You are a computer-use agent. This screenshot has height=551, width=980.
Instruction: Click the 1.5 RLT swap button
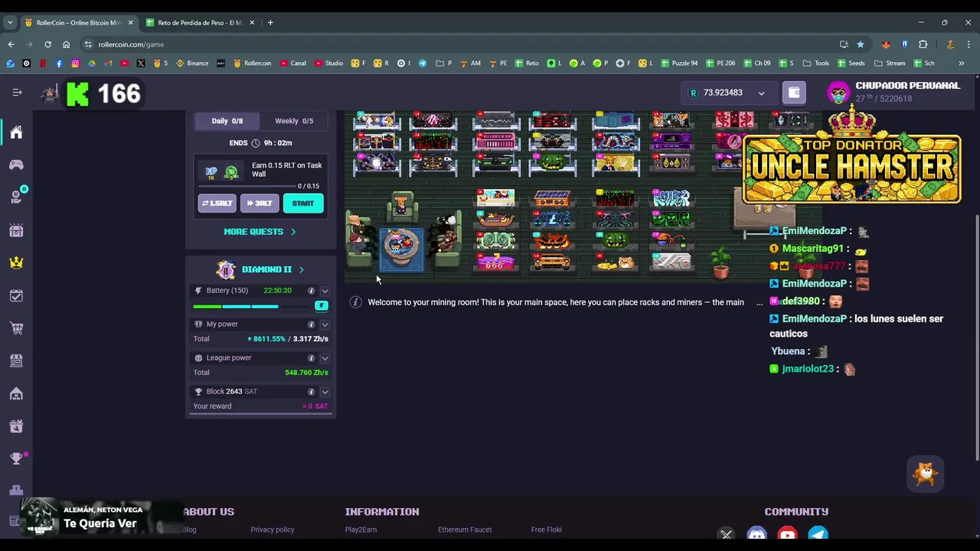217,204
